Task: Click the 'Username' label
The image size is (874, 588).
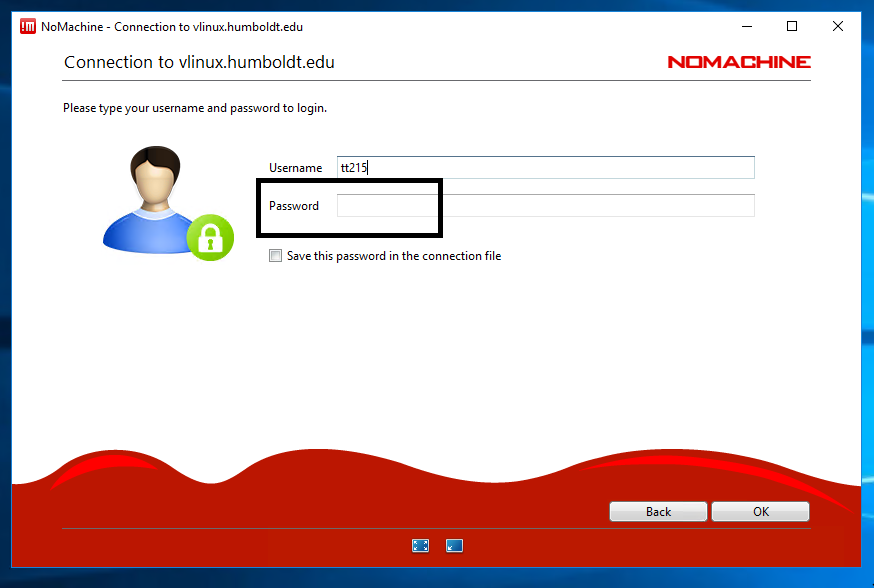Action: tap(295, 168)
